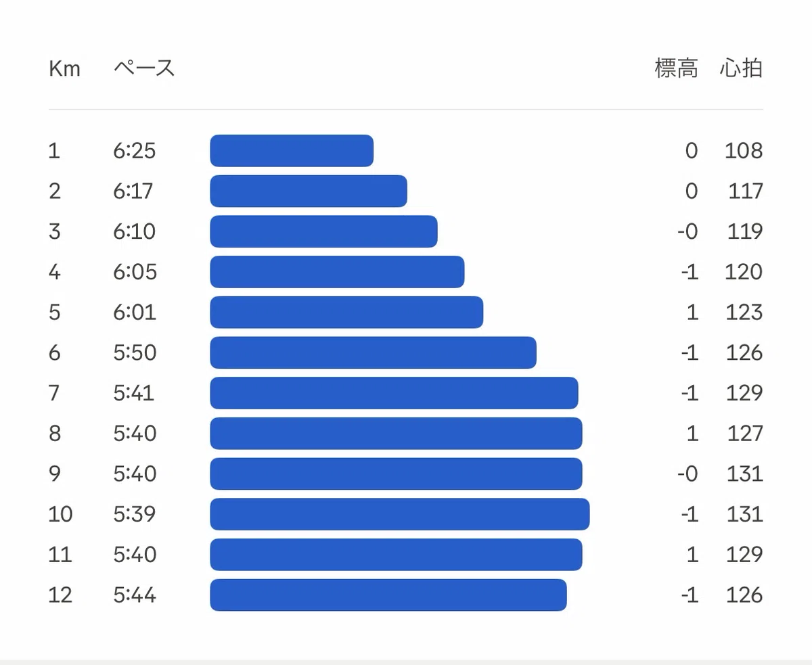Image resolution: width=812 pixels, height=665 pixels.
Task: Click the ペース column header
Action: point(144,68)
